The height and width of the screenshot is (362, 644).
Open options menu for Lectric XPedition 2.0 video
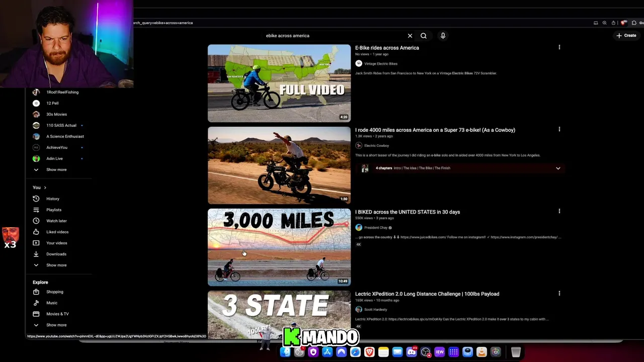pyautogui.click(x=559, y=293)
